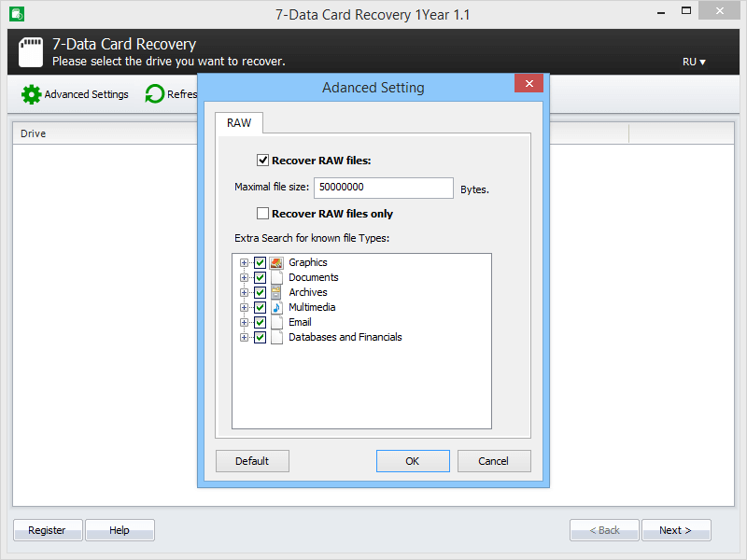Expand the Documents tree node

(x=244, y=277)
